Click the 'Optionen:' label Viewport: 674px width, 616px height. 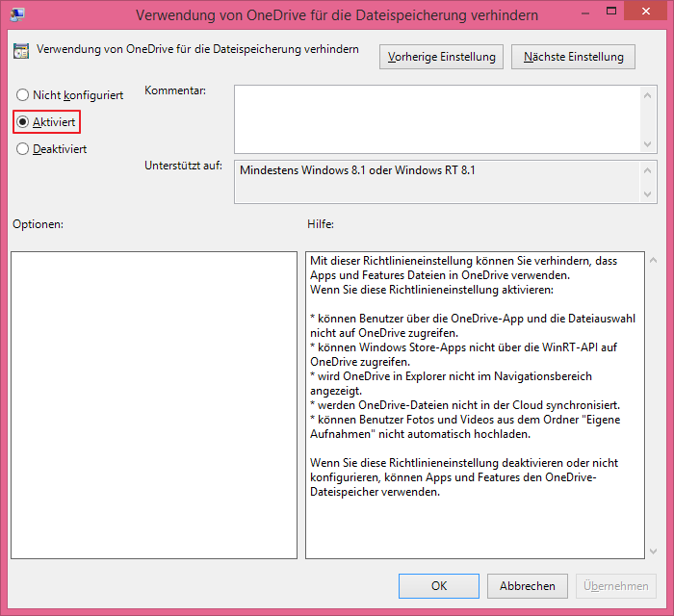[x=38, y=224]
